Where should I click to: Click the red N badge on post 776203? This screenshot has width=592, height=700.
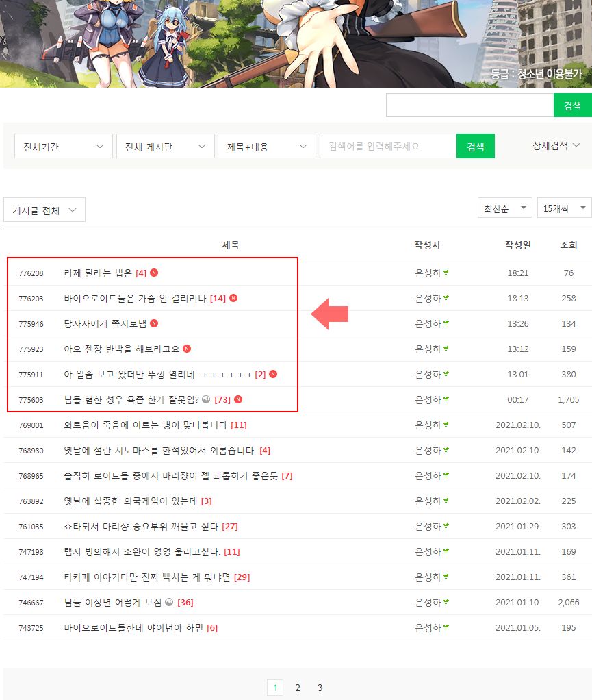point(233,298)
